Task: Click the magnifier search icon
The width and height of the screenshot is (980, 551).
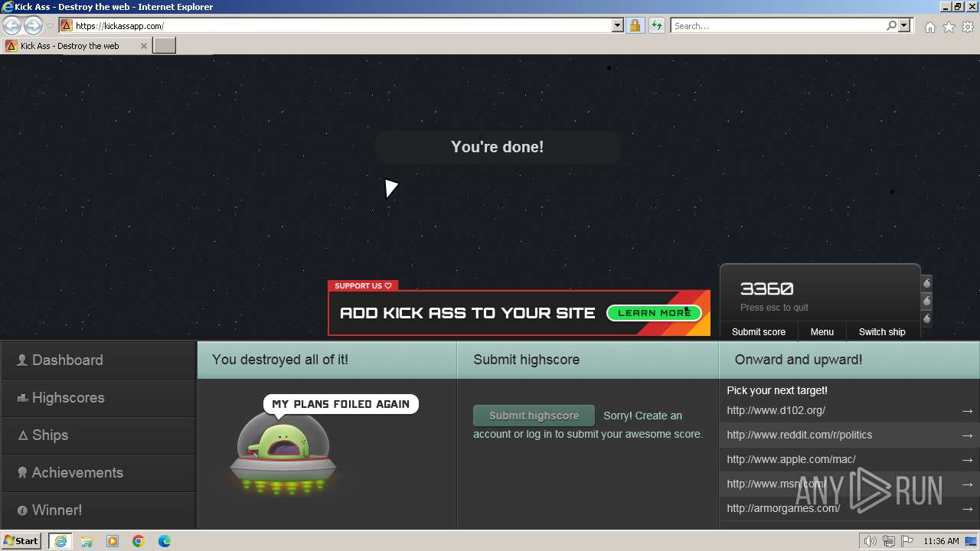Action: tap(891, 25)
